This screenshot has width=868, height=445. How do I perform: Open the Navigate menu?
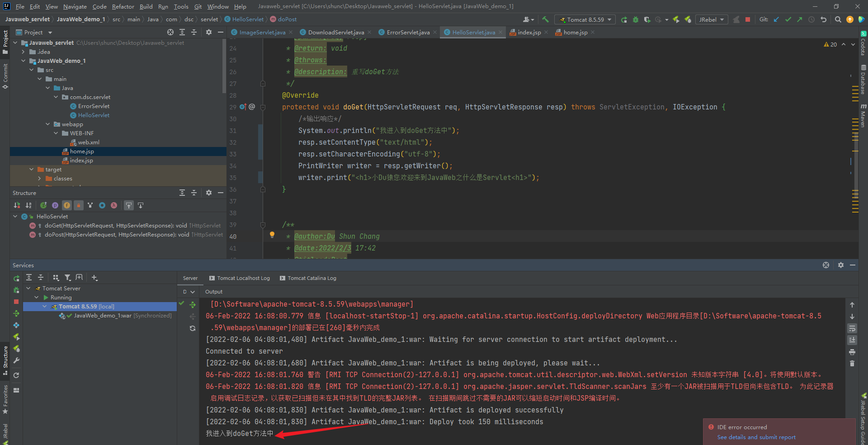75,6
